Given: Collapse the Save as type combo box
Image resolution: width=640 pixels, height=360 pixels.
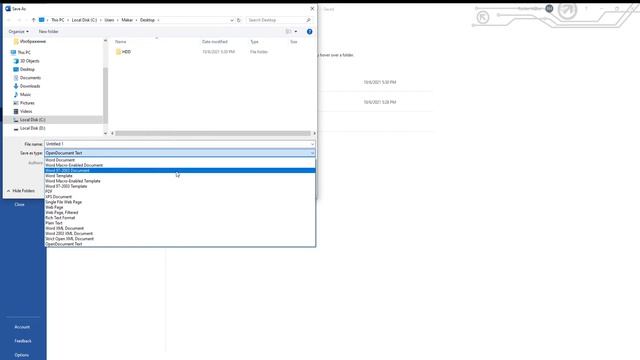Looking at the screenshot, I should 312,153.
